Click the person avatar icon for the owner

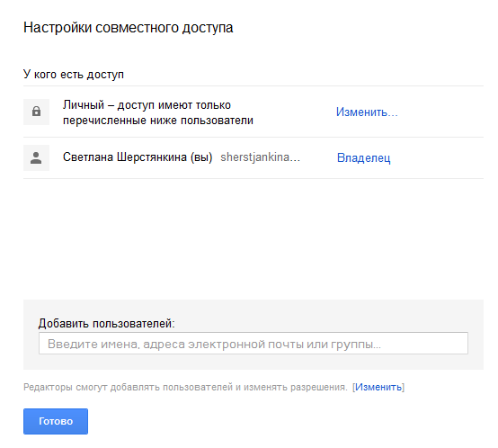(x=36, y=157)
